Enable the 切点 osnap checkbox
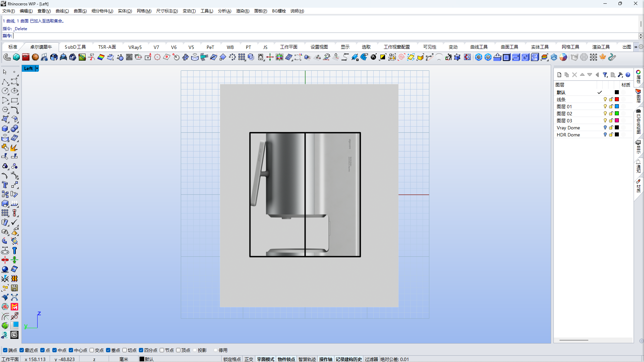644x362 pixels. tap(125, 350)
